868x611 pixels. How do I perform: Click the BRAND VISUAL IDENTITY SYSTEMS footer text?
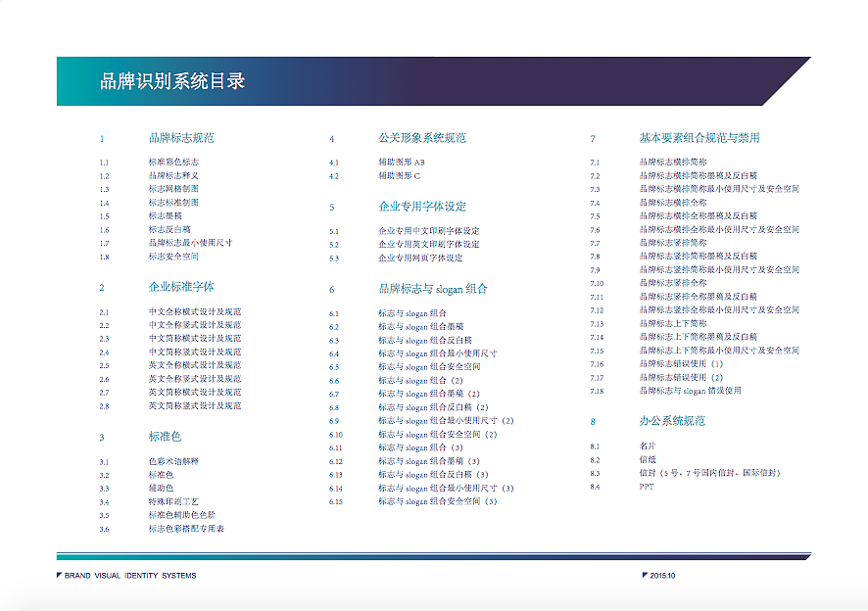point(128,575)
